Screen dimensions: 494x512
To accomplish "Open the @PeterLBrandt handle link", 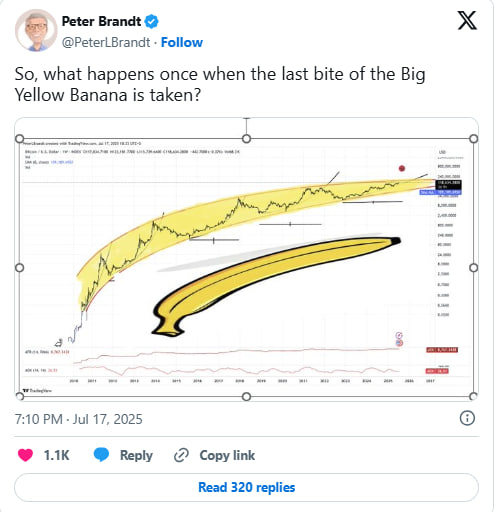I will click(106, 42).
